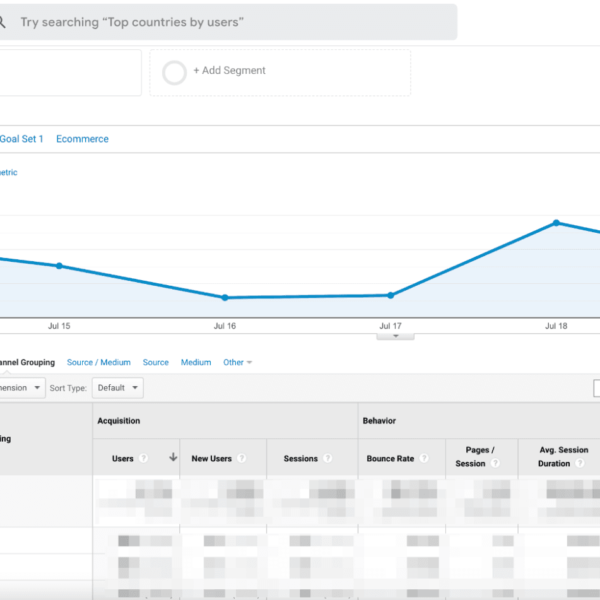Open the Other dimension dropdown
The width and height of the screenshot is (600, 600).
237,363
